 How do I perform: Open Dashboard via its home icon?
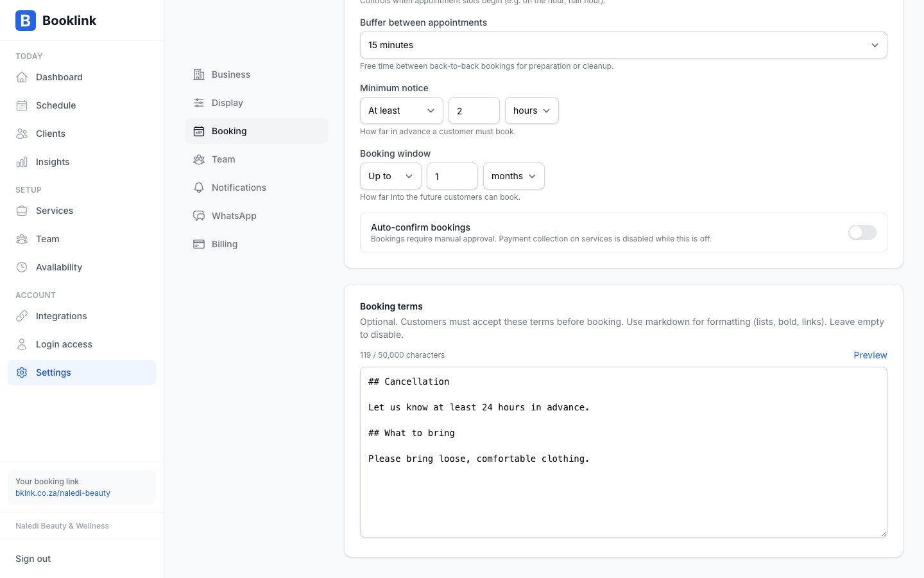coord(22,77)
